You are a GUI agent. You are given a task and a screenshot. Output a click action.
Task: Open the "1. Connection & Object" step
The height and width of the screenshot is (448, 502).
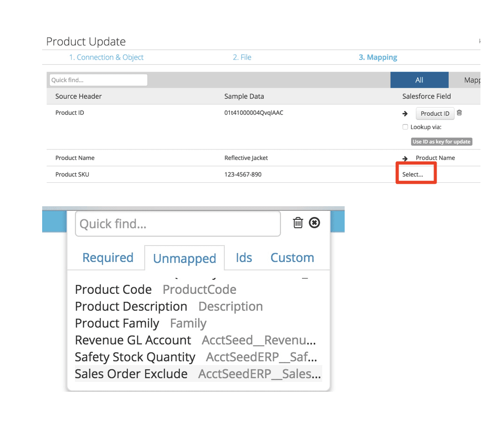pos(106,57)
